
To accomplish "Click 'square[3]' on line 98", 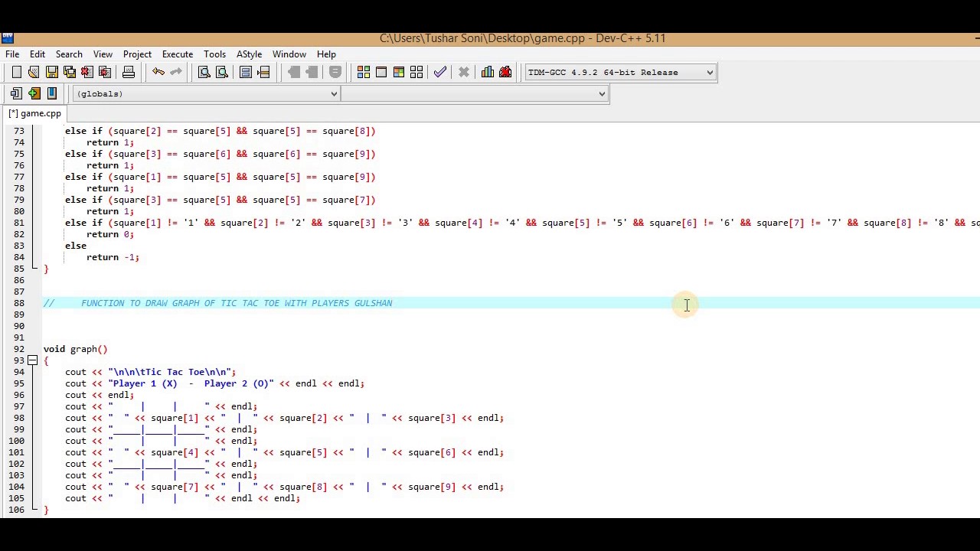I will click(432, 418).
